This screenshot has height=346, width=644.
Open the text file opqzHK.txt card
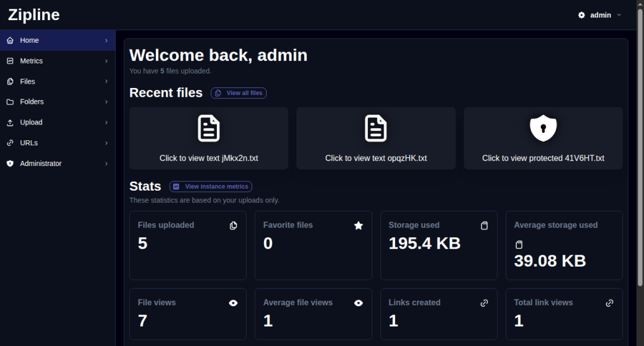[376, 138]
